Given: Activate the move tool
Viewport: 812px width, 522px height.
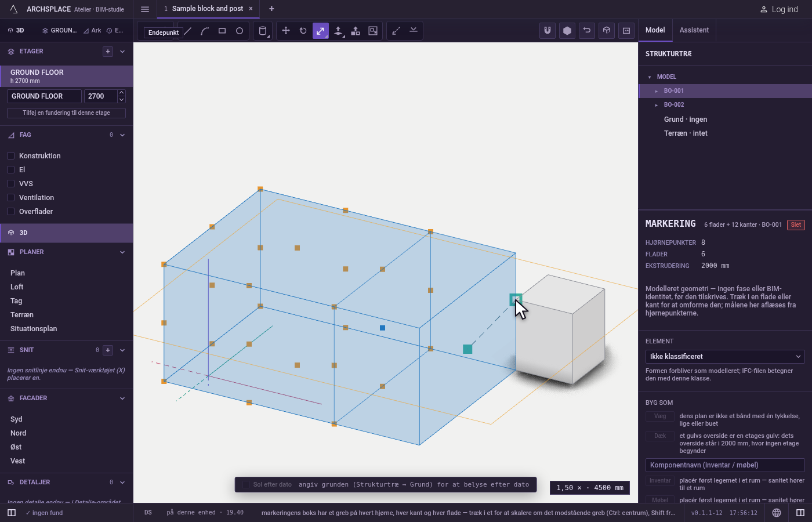Looking at the screenshot, I should 286,31.
